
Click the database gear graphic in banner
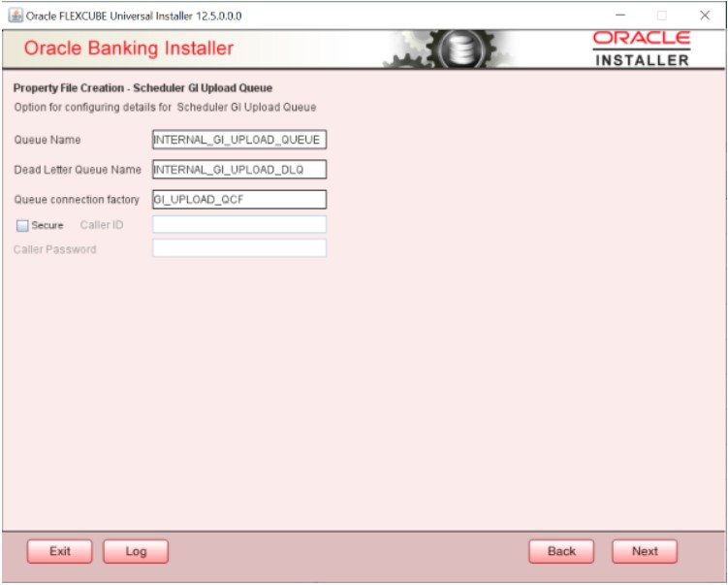pyautogui.click(x=451, y=49)
